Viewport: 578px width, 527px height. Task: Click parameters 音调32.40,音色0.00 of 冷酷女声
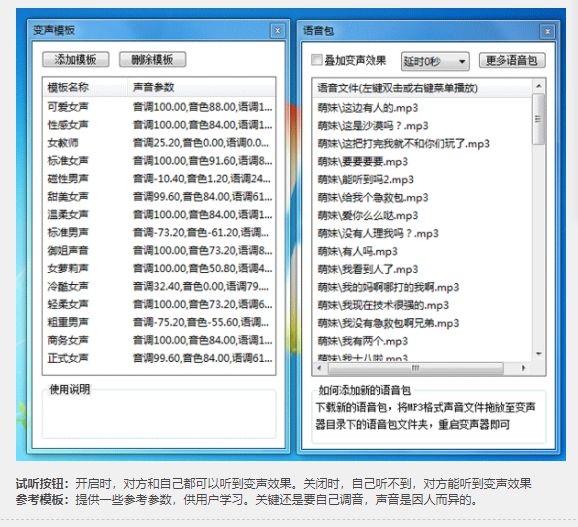click(201, 286)
